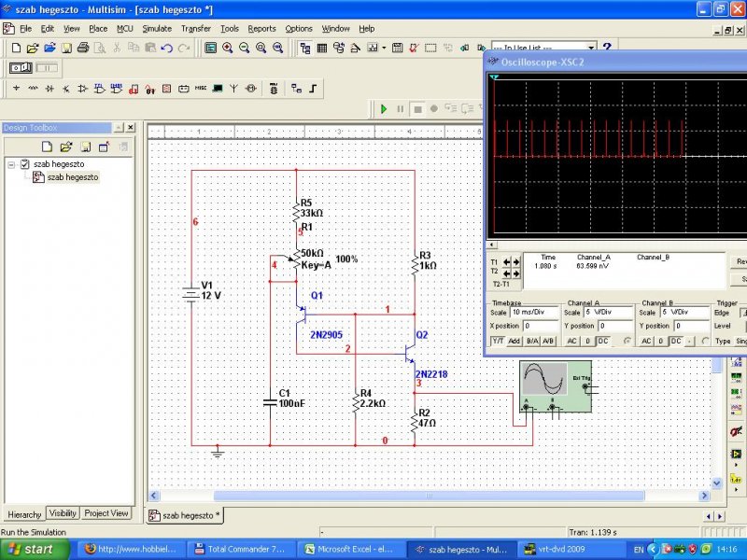Click the Save icon in Design Toolbox
This screenshot has width=747, height=560.
tap(85, 147)
